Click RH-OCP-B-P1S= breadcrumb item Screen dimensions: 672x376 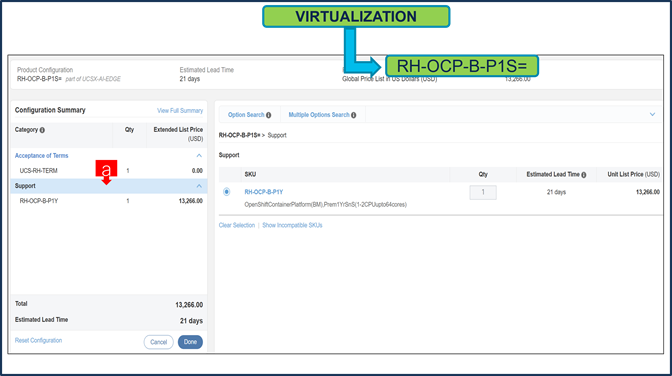click(239, 135)
